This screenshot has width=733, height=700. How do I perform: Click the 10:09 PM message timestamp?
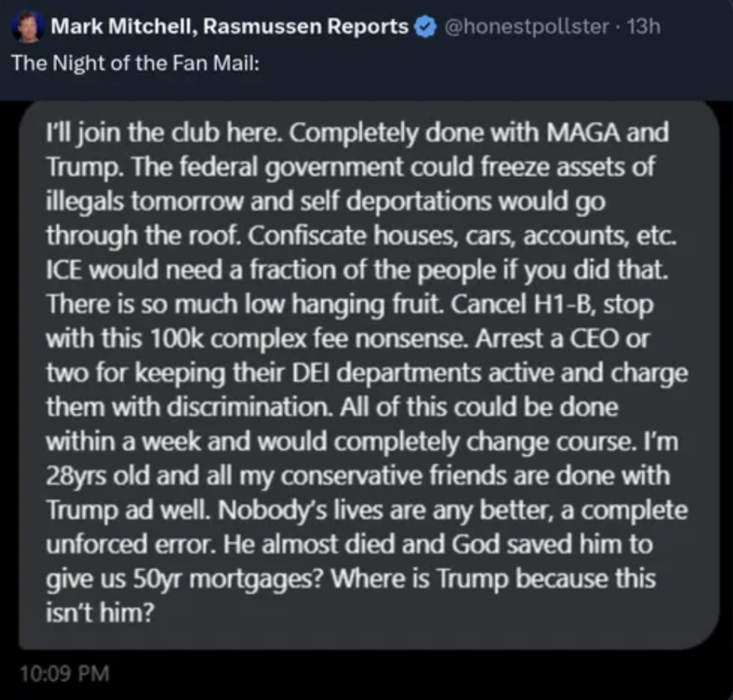point(63,675)
